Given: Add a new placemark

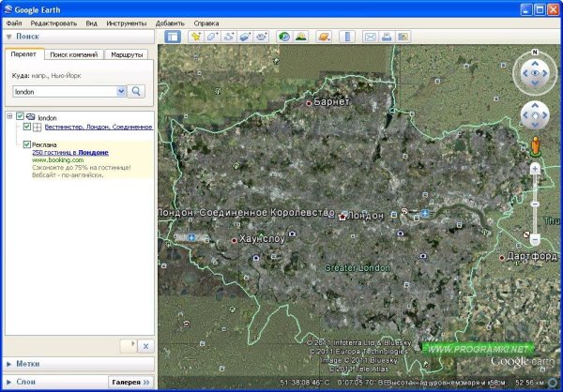Looking at the screenshot, I should (196, 37).
